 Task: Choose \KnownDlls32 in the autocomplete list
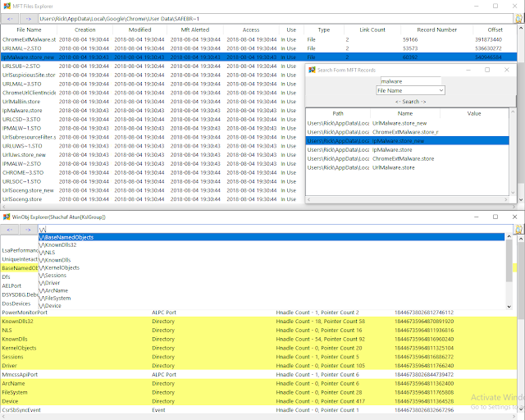pyautogui.click(x=272, y=244)
